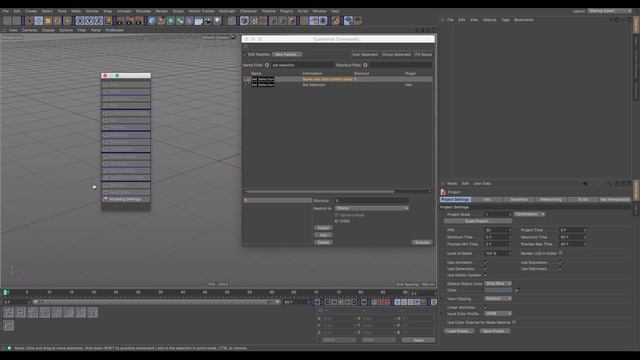Click the green Subdivision Surface generator icon

(x=171, y=21)
